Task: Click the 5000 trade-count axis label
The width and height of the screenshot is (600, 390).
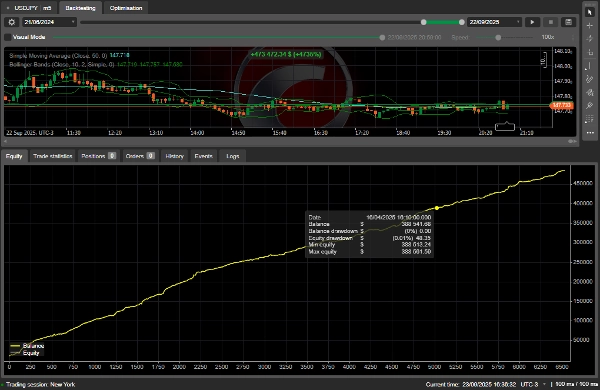Action: pyautogui.click(x=434, y=367)
